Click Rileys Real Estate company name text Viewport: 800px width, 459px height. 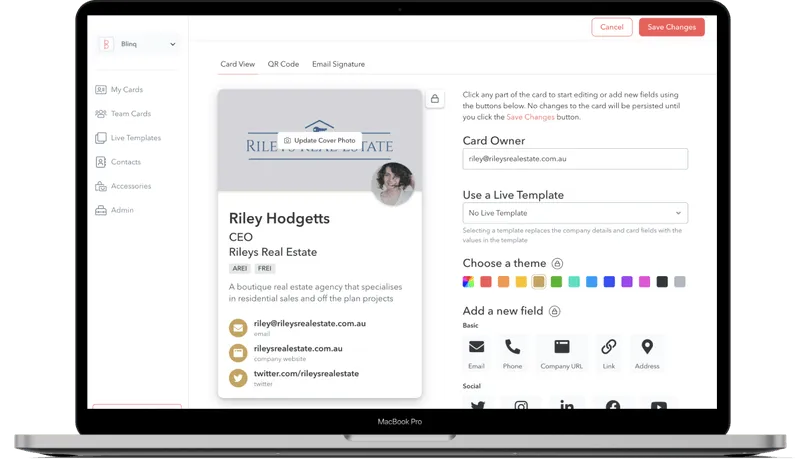point(272,252)
